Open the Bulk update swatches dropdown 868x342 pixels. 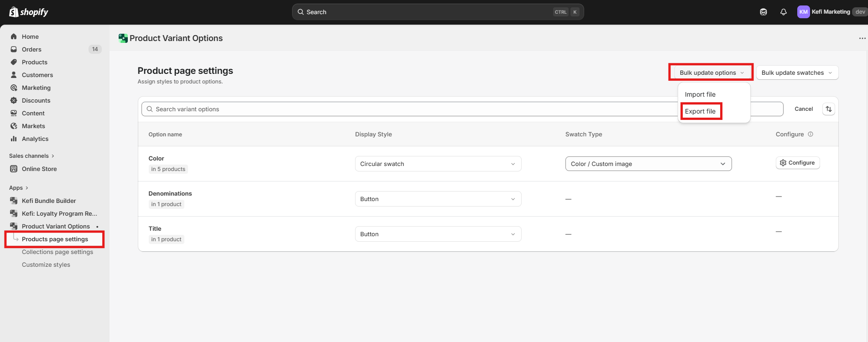[x=797, y=73]
